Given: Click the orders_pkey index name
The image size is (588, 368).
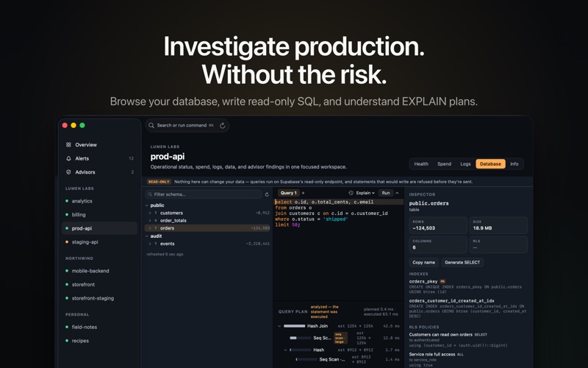Looking at the screenshot, I should tap(423, 281).
